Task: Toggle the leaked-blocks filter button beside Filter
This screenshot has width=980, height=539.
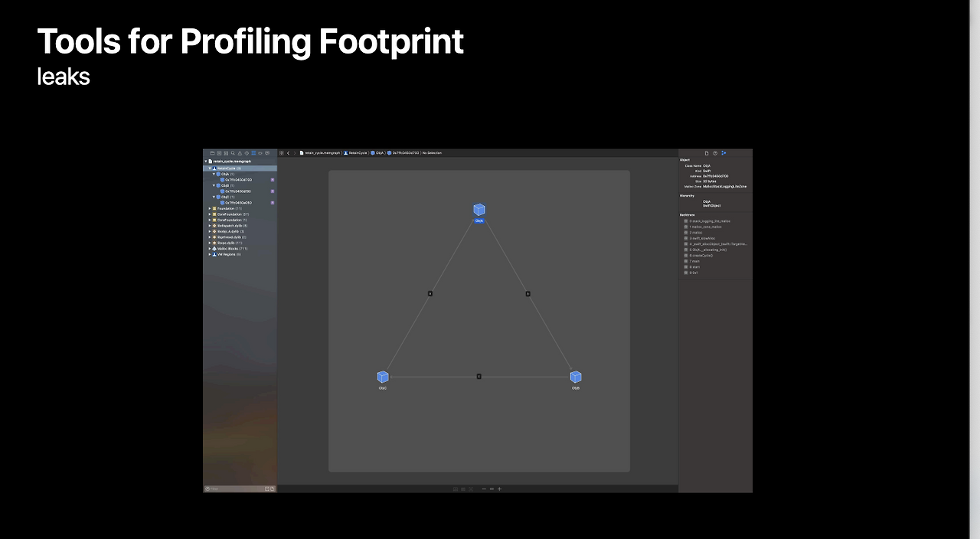Action: click(267, 488)
